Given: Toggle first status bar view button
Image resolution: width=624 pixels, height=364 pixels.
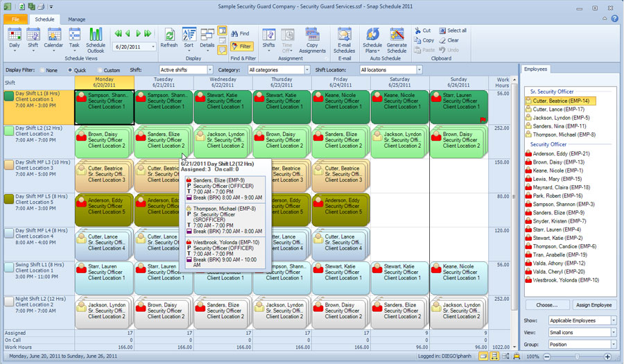Looking at the screenshot, I should click(483, 356).
